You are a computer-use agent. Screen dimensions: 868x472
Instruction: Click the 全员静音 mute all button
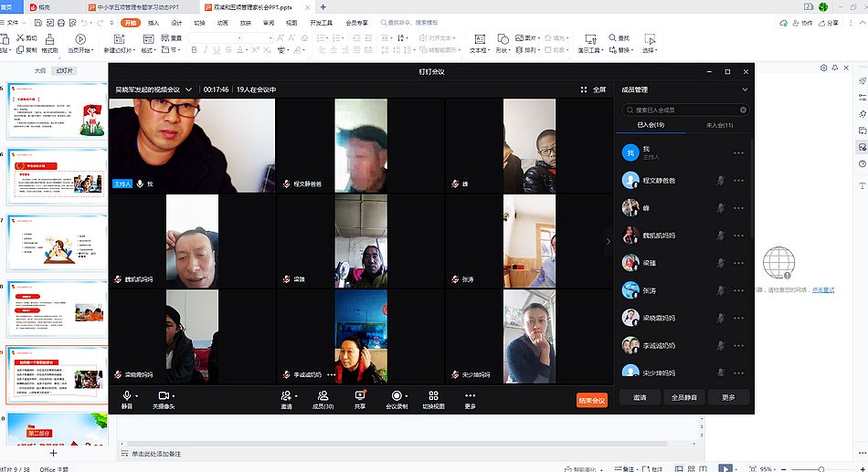[x=683, y=397]
